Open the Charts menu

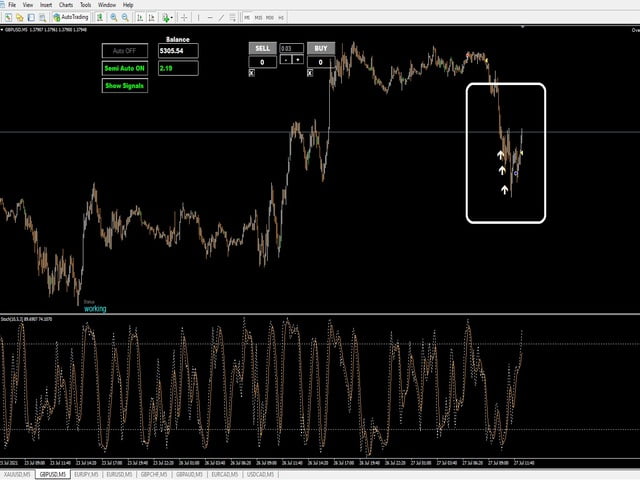click(66, 5)
